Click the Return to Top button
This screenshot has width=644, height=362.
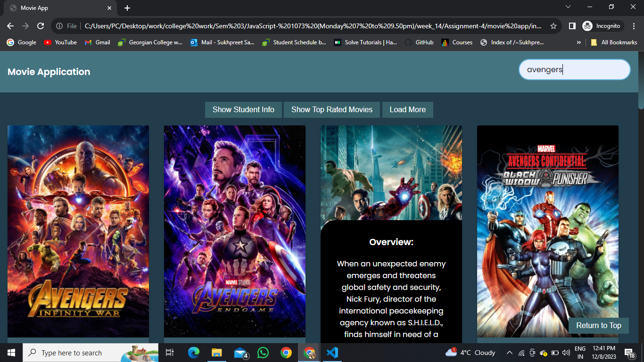pos(599,325)
